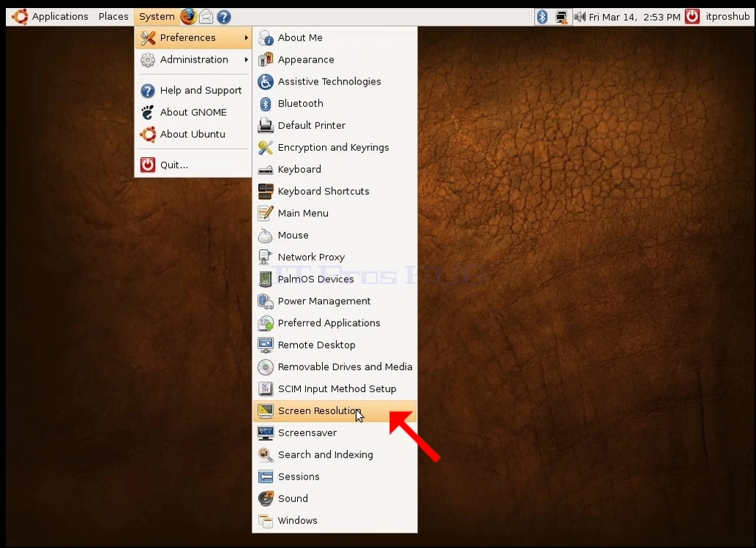
Task: Click the Sessions icon
Action: pyautogui.click(x=265, y=477)
